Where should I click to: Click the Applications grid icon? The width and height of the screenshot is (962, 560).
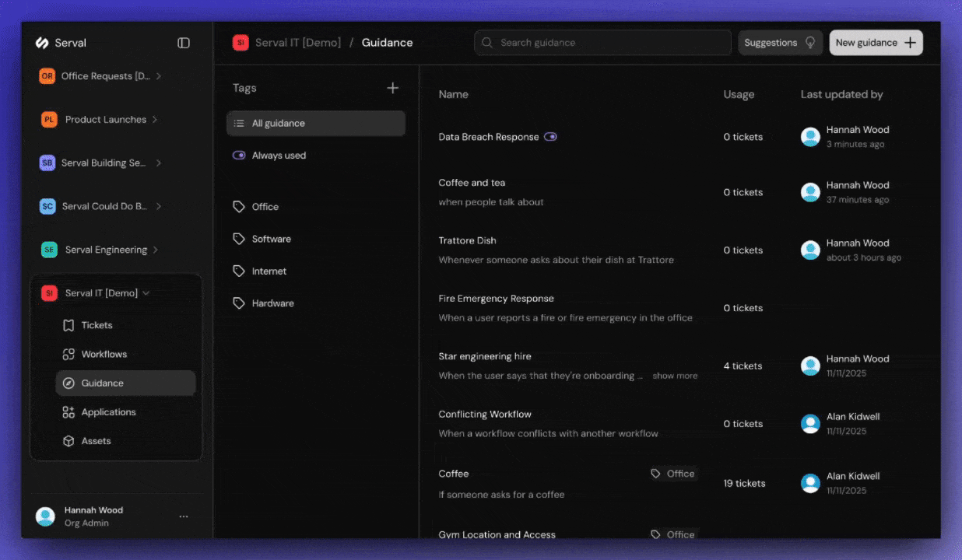click(x=68, y=412)
